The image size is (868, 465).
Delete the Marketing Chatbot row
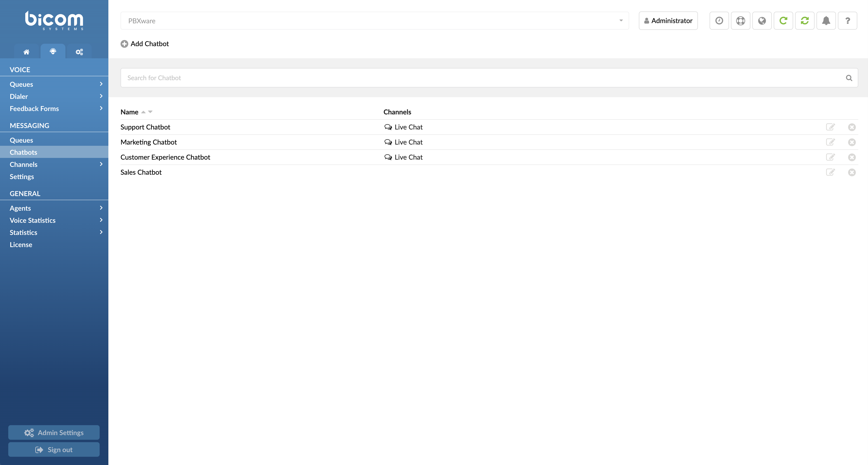tap(852, 142)
